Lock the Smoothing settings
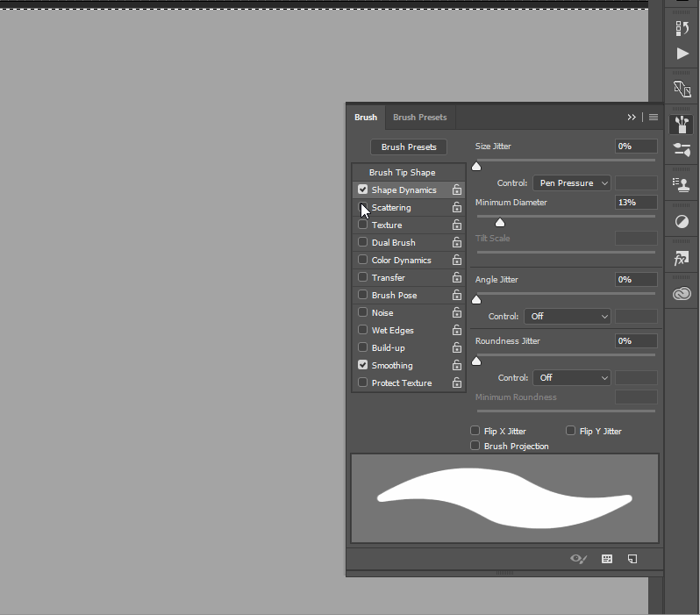Screen dimensions: 700x615 point(457,365)
